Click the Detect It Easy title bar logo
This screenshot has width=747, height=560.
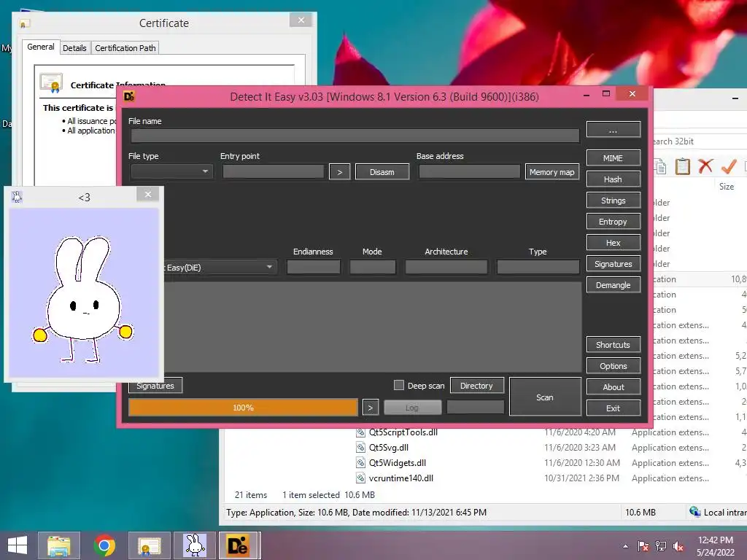click(x=129, y=97)
